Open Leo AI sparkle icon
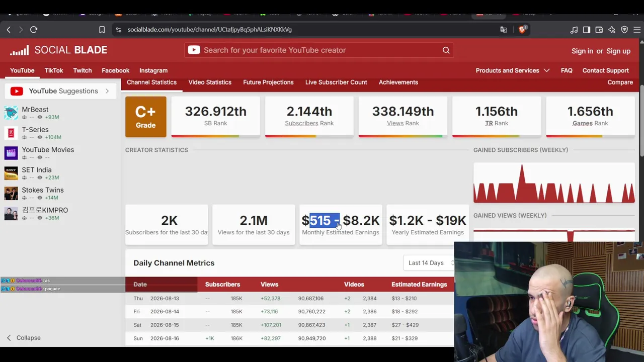This screenshot has height=362, width=644. [x=612, y=30]
